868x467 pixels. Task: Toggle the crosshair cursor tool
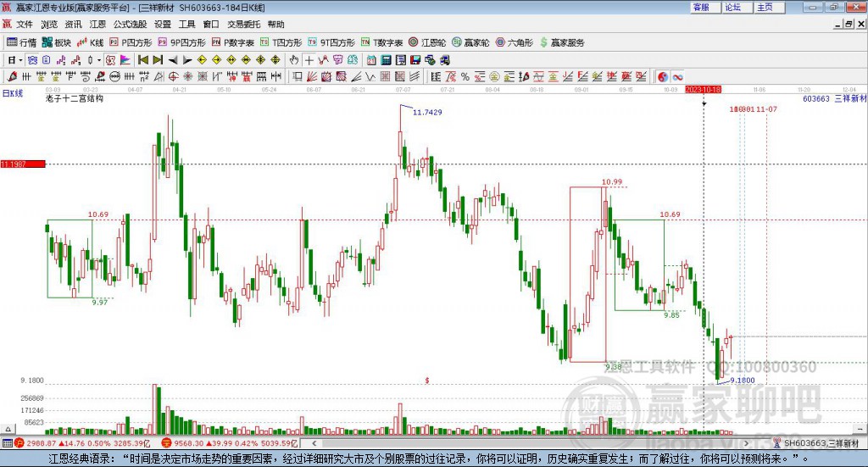pos(309,60)
